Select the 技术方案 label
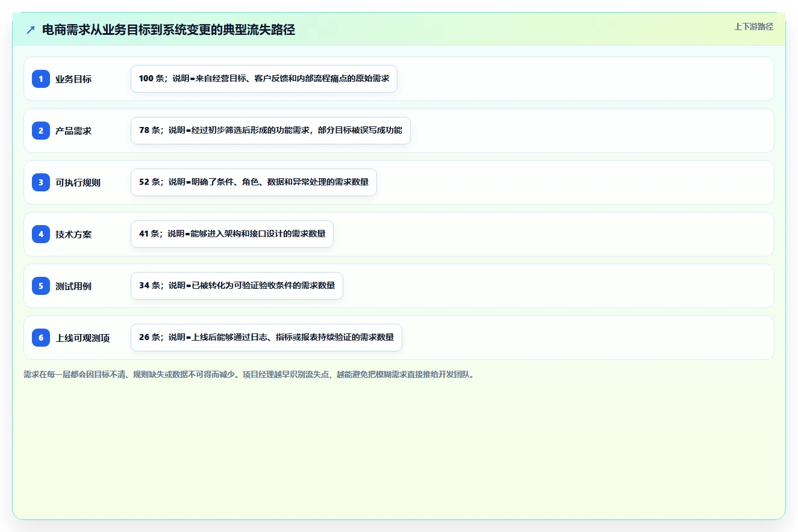The width and height of the screenshot is (798, 532). [x=73, y=234]
